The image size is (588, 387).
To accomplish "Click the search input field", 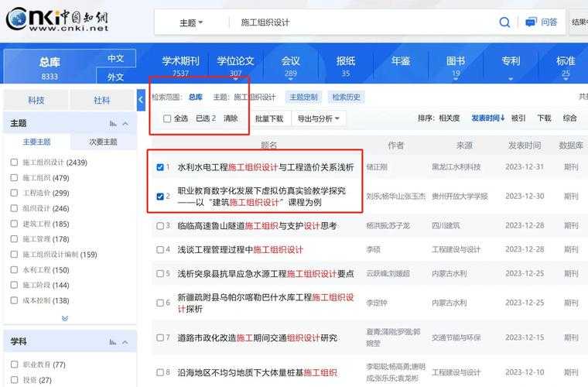I will 362,22.
